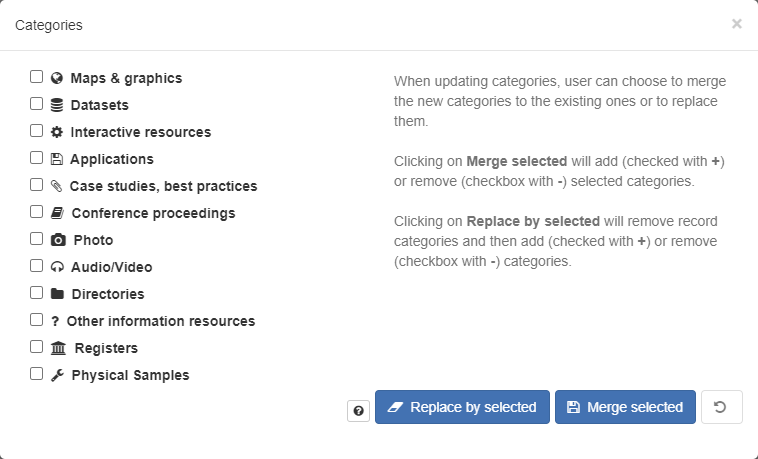This screenshot has height=459, width=758.
Task: Click the folder icon beside Directories
Action: tap(57, 294)
